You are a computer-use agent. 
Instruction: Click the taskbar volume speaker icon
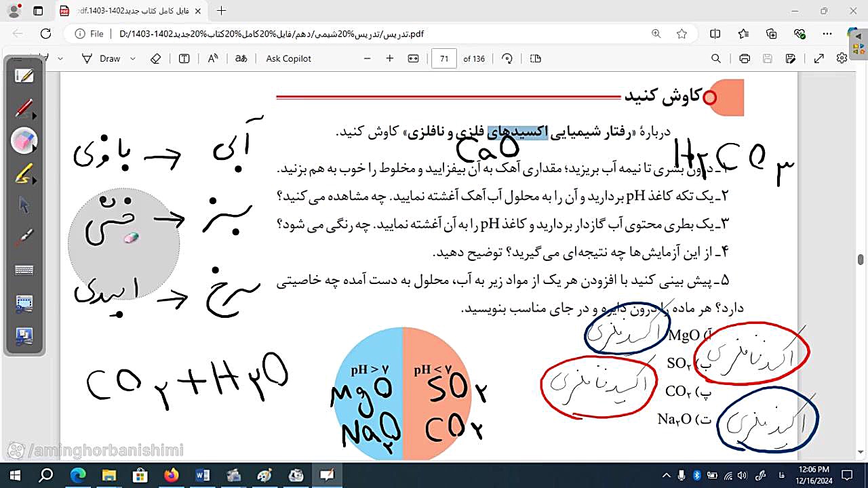tap(741, 475)
